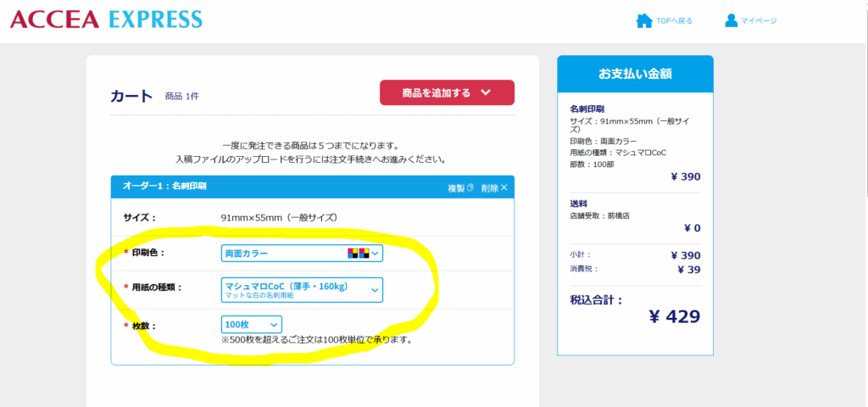Click the お支払い金額 panel header
This screenshot has height=407, width=868.
click(635, 75)
